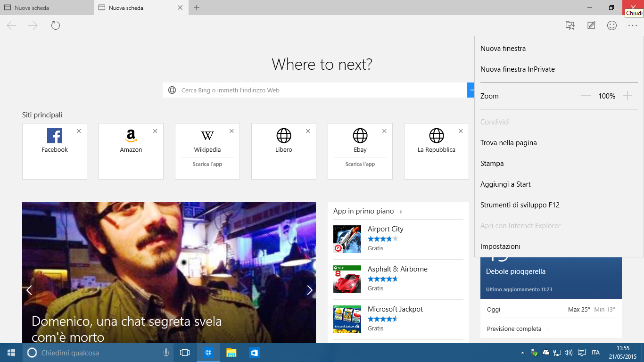The width and height of the screenshot is (644, 362).
Task: Open the Airport City app title
Action: click(x=386, y=229)
